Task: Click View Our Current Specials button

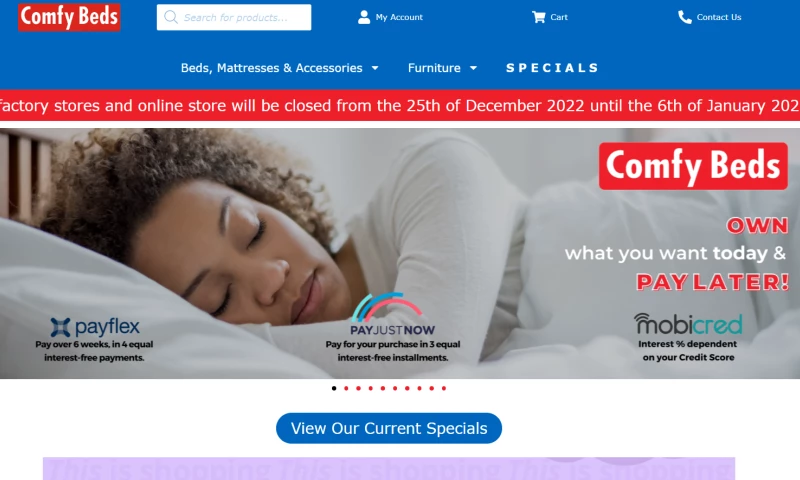Action: point(389,428)
